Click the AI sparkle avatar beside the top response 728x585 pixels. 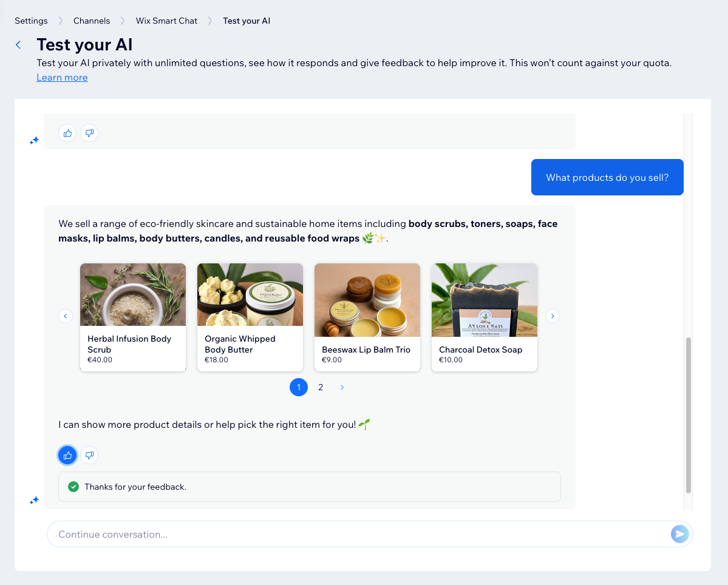[34, 140]
